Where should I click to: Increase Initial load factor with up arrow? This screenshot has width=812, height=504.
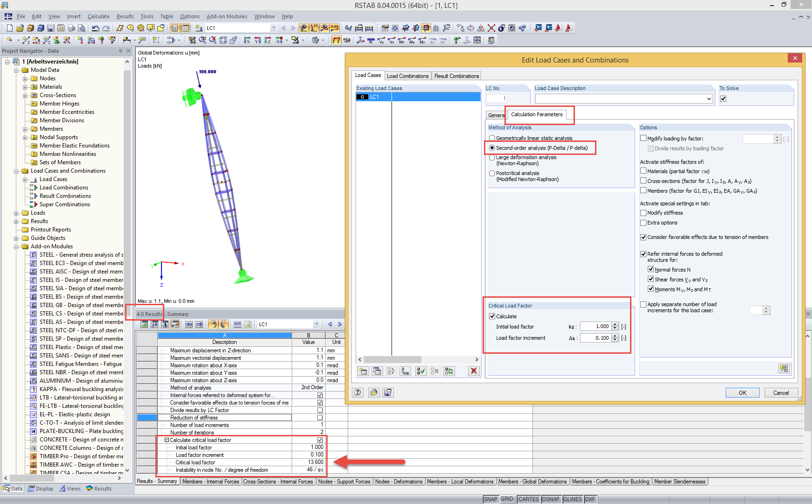(x=615, y=325)
